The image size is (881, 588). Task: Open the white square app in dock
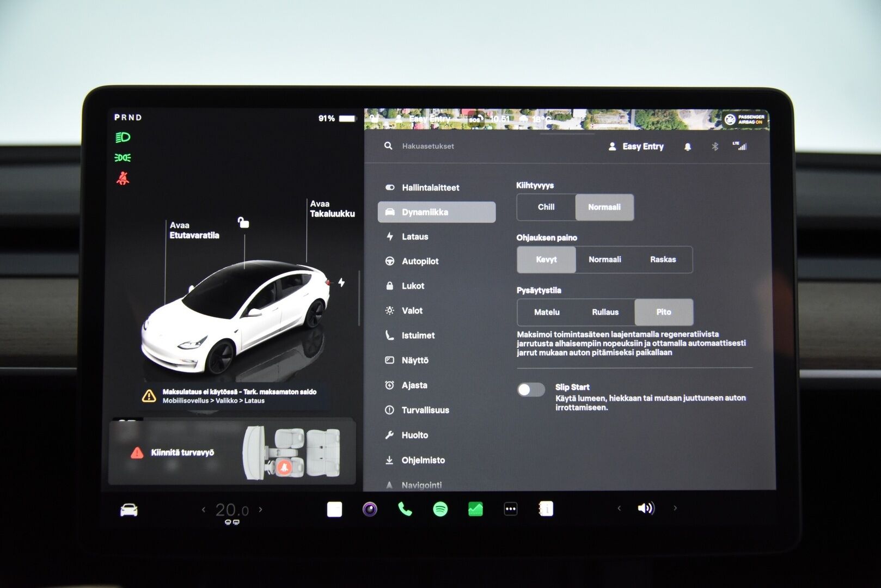click(334, 509)
